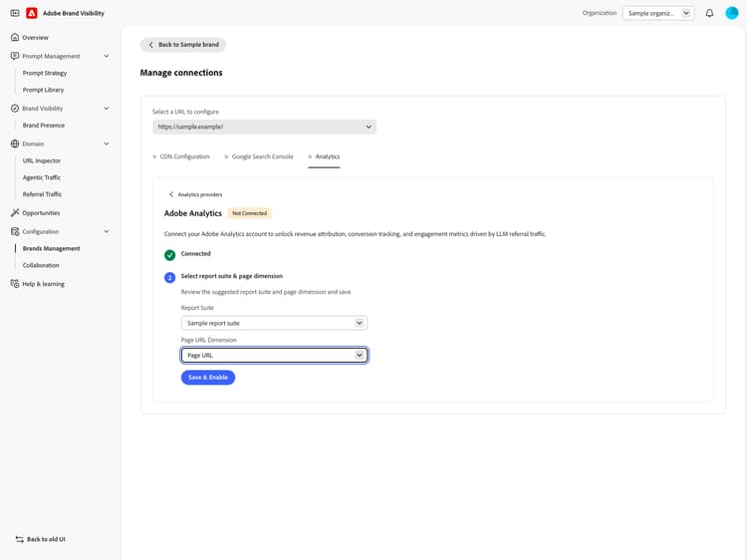This screenshot has width=747, height=560.
Task: Open Help & learning
Action: pos(44,284)
